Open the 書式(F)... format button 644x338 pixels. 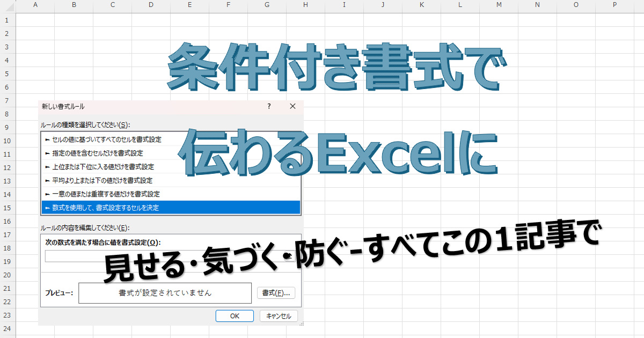pos(276,293)
